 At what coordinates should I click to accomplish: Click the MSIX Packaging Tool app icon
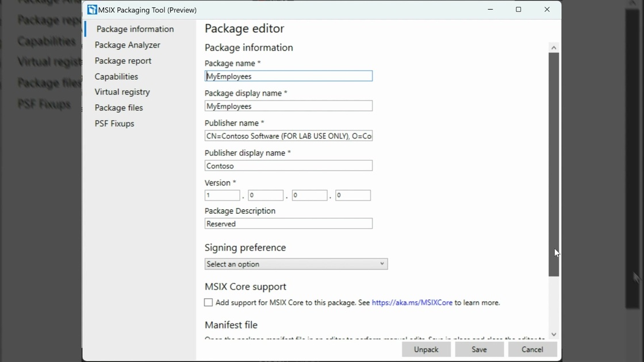[x=92, y=10]
